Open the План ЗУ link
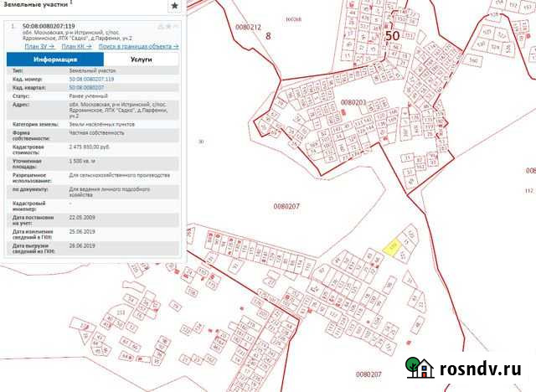The width and height of the screenshot is (536, 392). [41, 46]
